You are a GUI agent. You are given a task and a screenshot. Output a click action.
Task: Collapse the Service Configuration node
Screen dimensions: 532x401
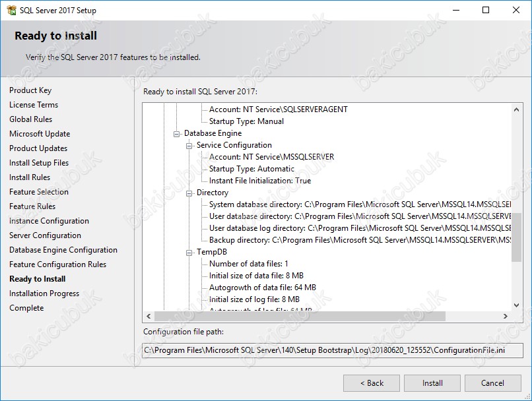(189, 146)
